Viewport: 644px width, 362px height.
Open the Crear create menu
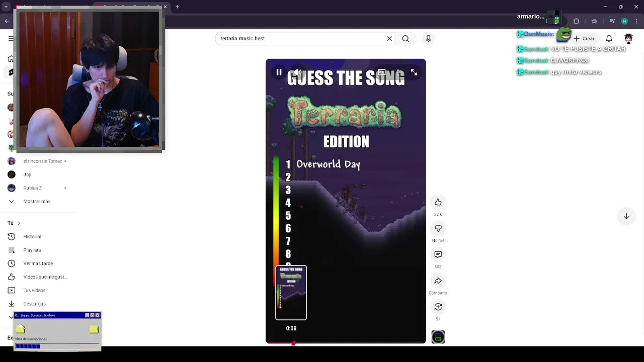[584, 38]
